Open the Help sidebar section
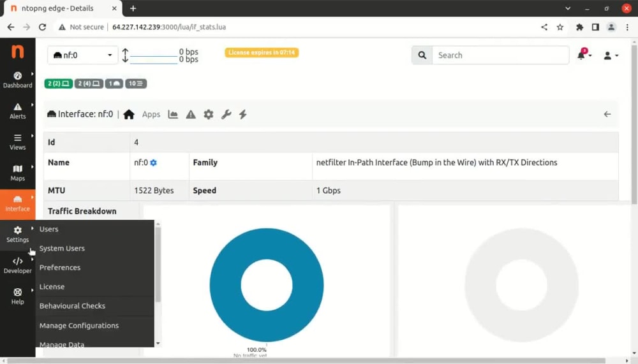This screenshot has height=364, width=638. 17,296
